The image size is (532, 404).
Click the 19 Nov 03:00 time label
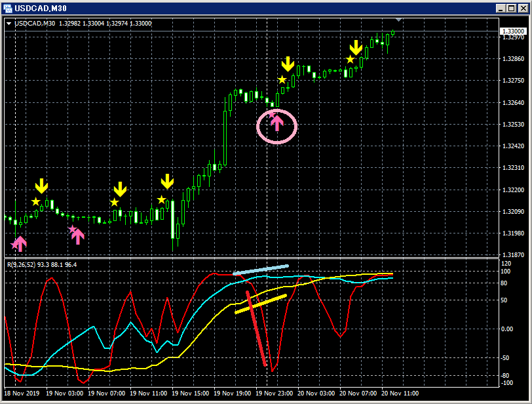[64, 393]
